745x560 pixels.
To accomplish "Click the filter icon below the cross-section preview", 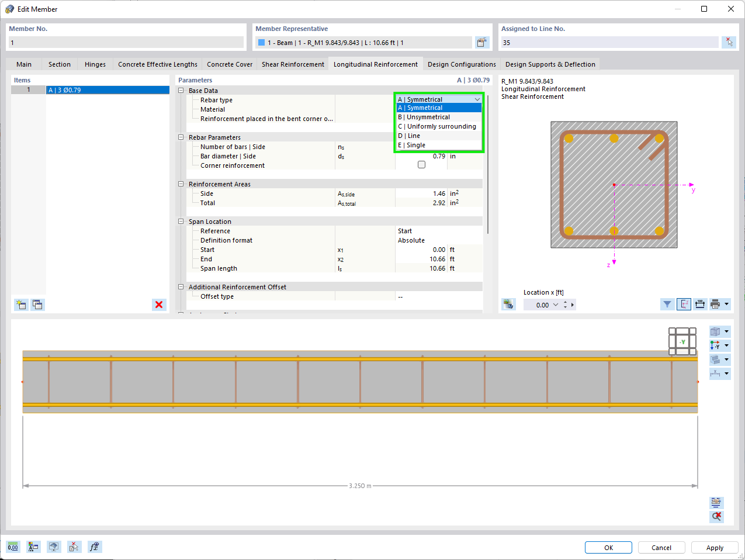I will tap(667, 304).
